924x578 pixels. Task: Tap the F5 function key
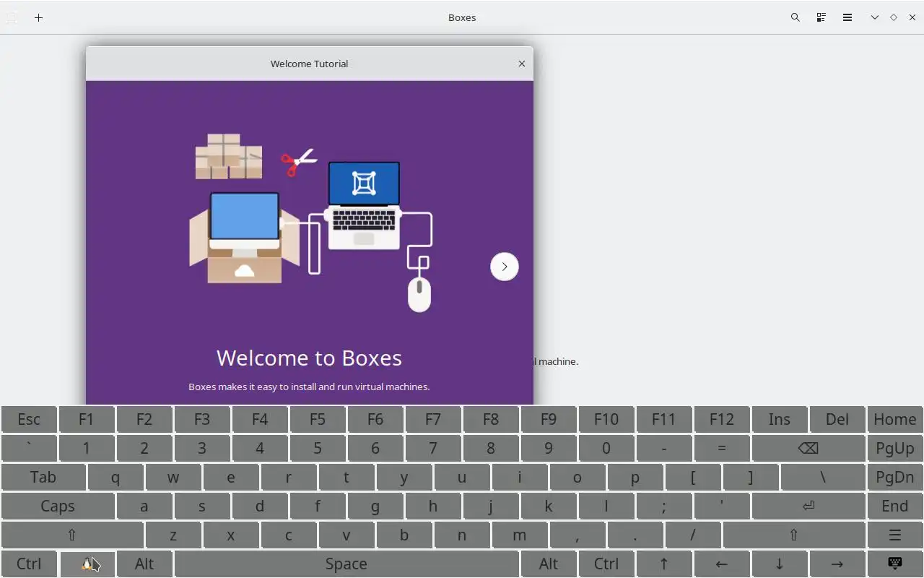(318, 419)
